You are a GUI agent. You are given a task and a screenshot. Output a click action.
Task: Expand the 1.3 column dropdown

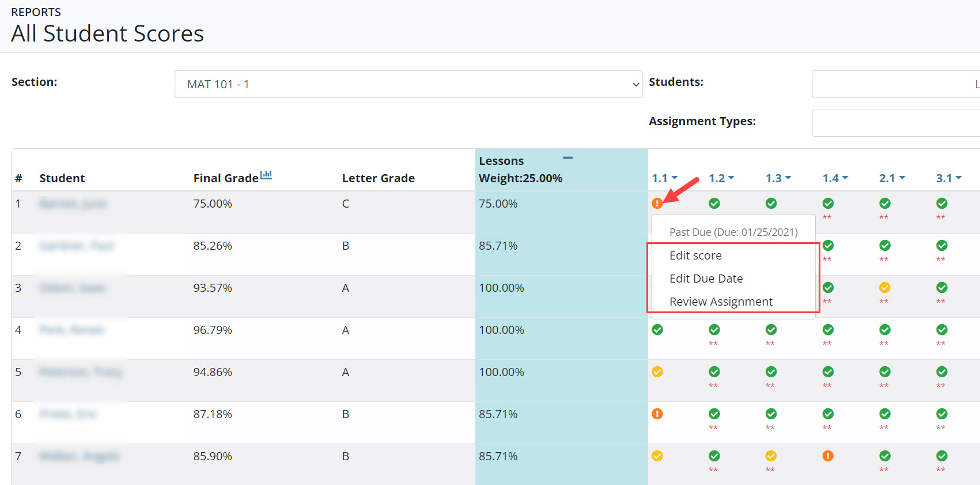[778, 178]
